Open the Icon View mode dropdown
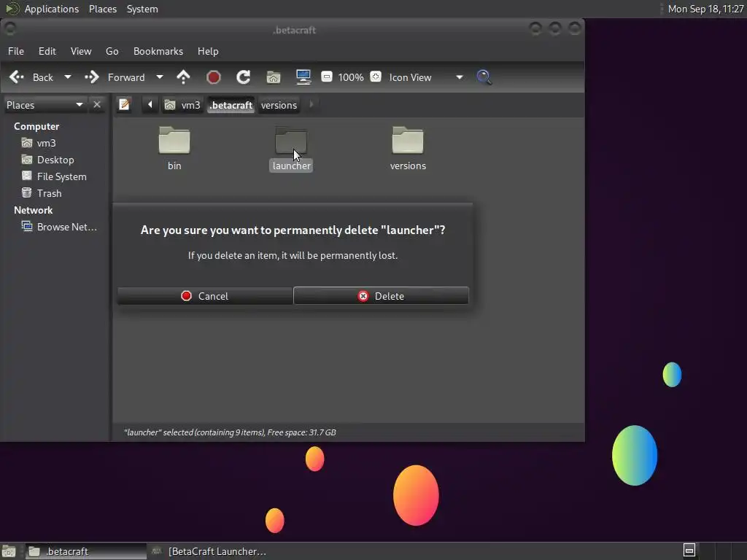This screenshot has width=747, height=560. tap(426, 77)
